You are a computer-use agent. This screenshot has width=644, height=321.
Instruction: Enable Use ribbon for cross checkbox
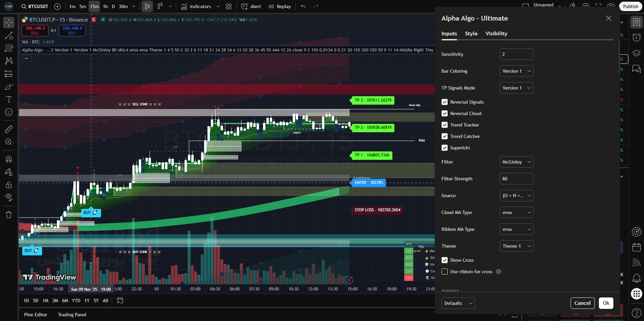click(445, 272)
